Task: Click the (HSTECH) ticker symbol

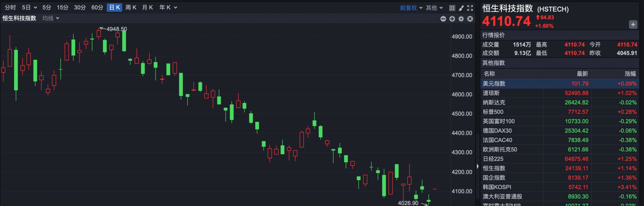Action: coord(553,9)
